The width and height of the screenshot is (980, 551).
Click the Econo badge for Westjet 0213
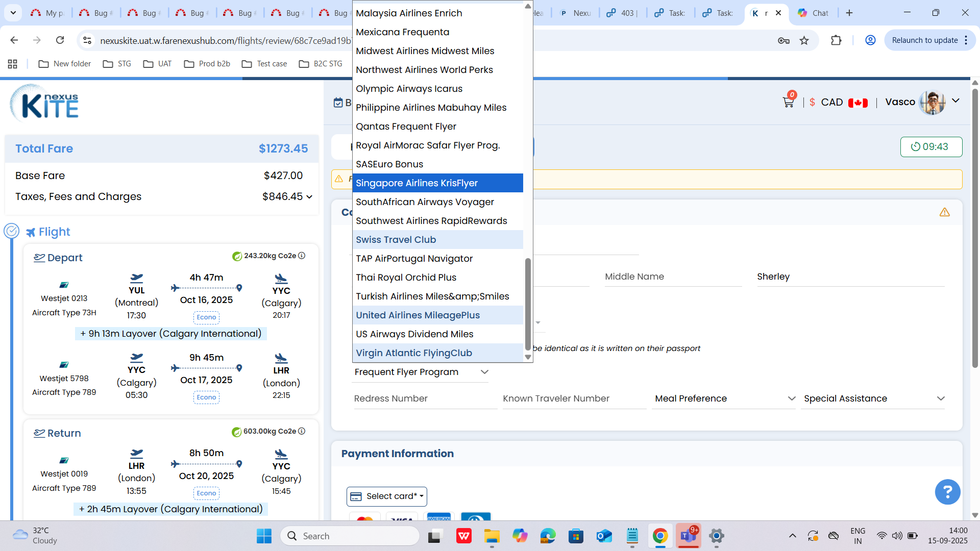click(206, 317)
